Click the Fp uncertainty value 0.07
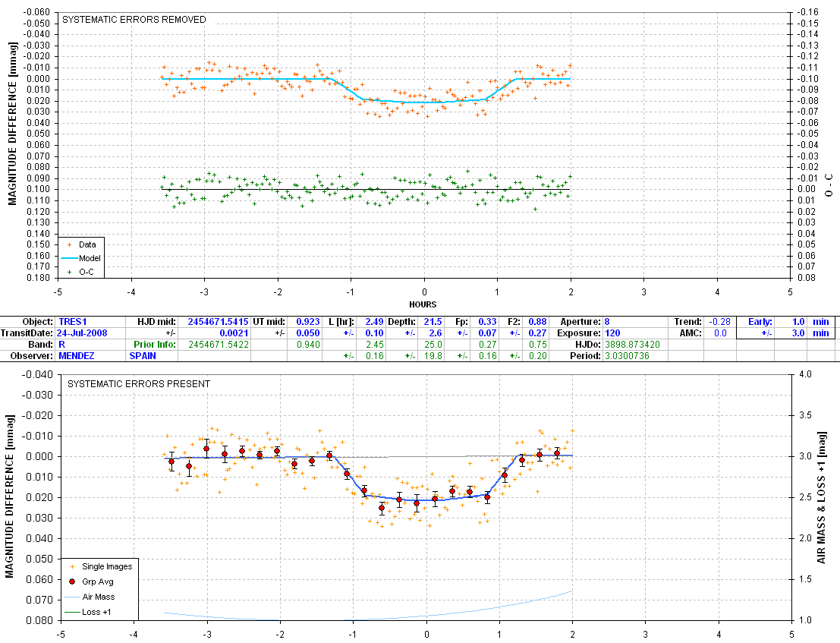Viewport: 840px width, 643px height. pyautogui.click(x=487, y=333)
